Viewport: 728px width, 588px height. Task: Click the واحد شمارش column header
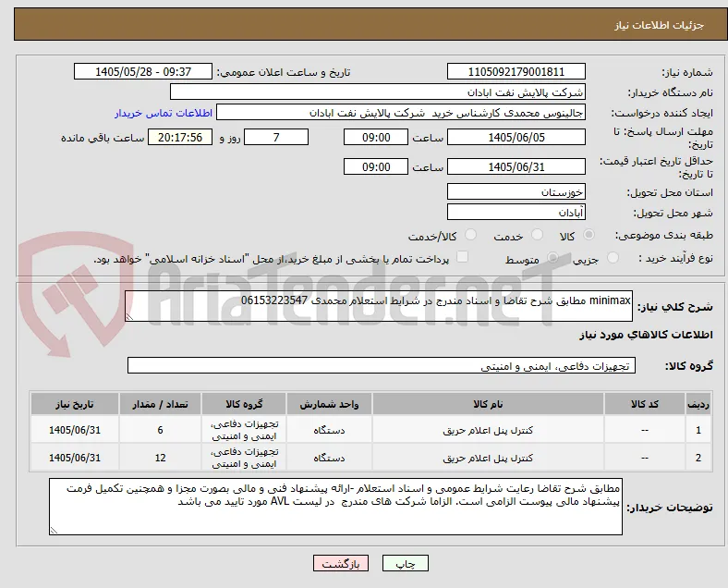coord(329,404)
